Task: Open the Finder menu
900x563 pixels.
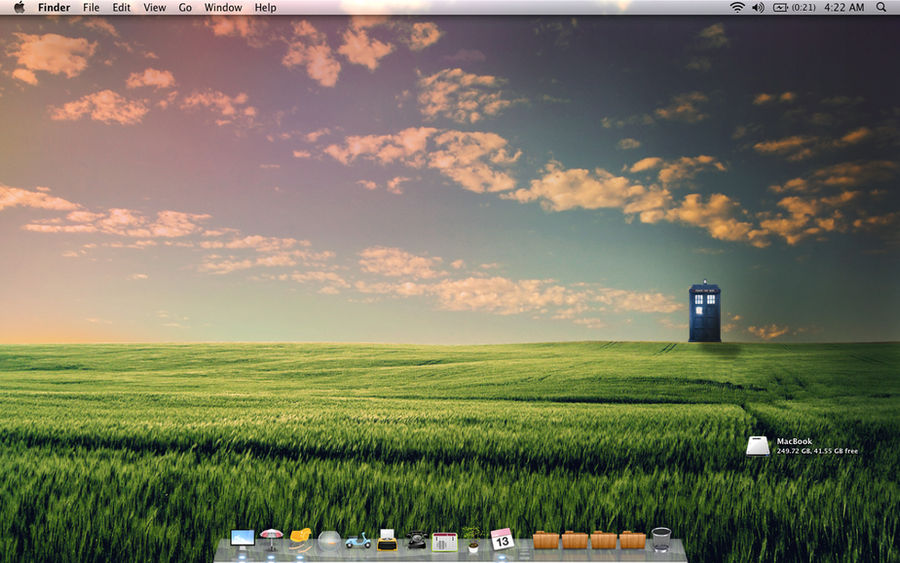Action: [54, 7]
